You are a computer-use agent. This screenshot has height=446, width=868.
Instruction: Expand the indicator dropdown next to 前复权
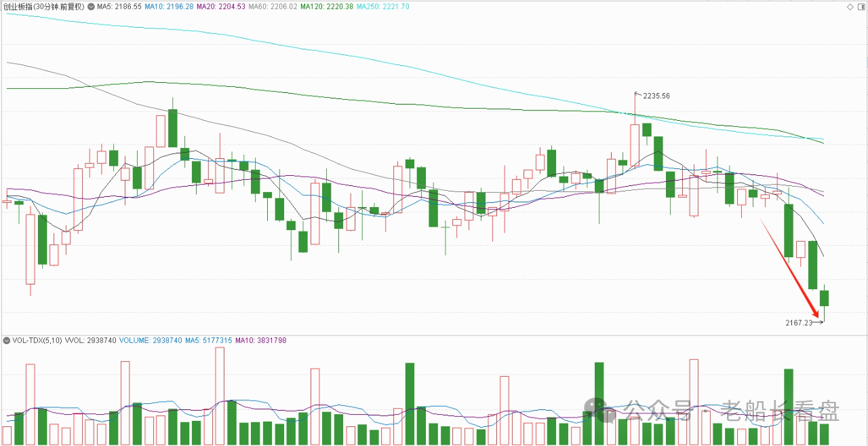[x=91, y=6]
